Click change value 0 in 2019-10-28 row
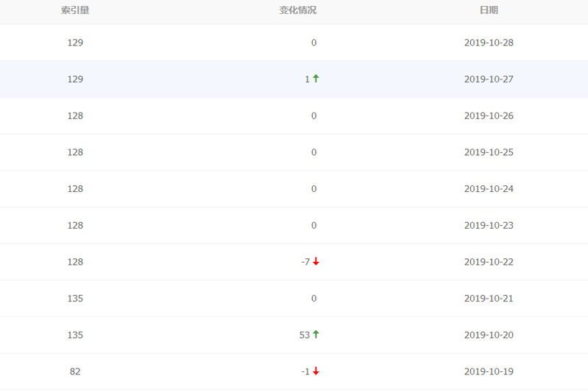The height and width of the screenshot is (392, 588). [x=314, y=43]
